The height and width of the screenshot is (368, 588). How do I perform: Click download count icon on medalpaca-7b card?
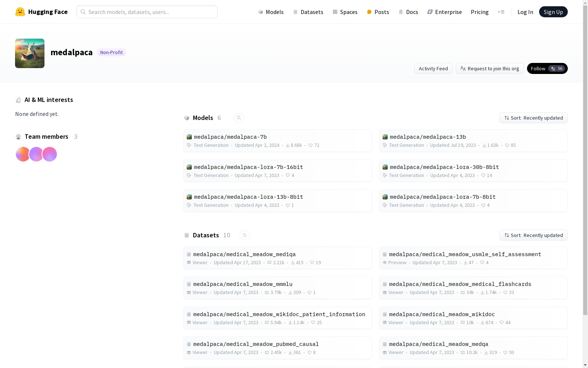click(288, 145)
